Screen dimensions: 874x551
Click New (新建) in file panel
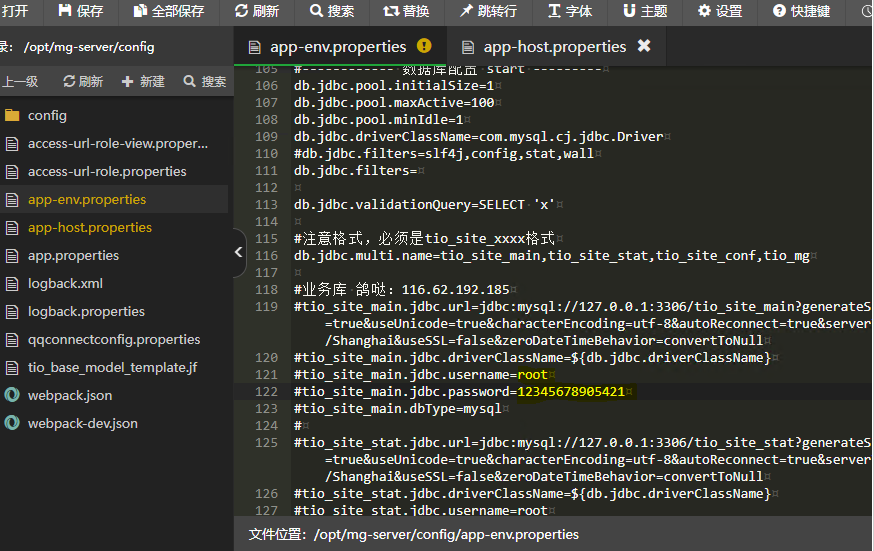click(143, 81)
